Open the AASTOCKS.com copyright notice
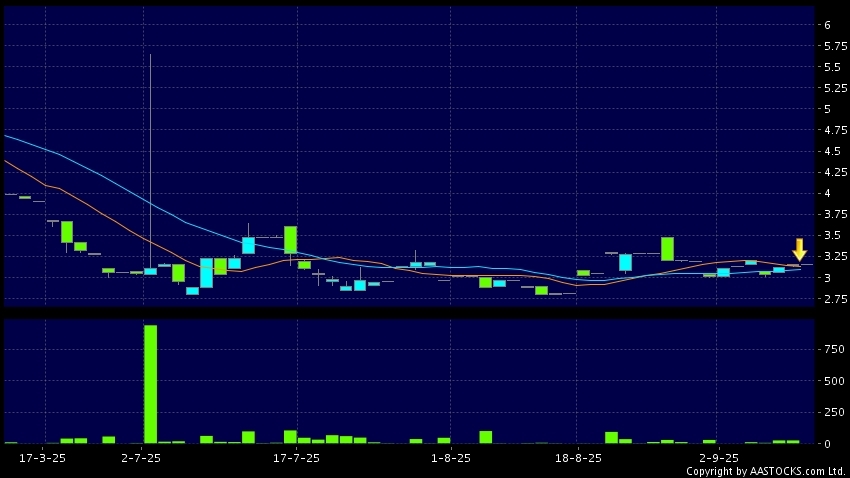Viewport: 850px width, 478px height. point(766,471)
